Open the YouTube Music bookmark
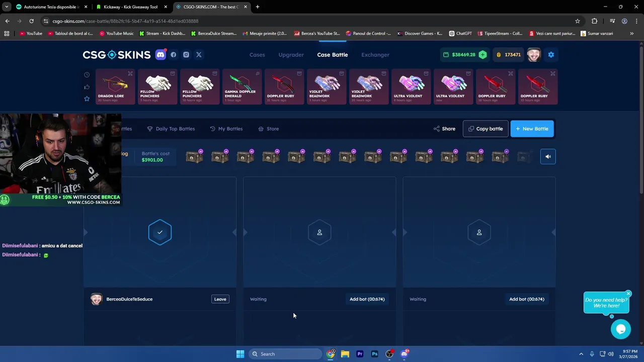The width and height of the screenshot is (644, 362). click(116, 34)
